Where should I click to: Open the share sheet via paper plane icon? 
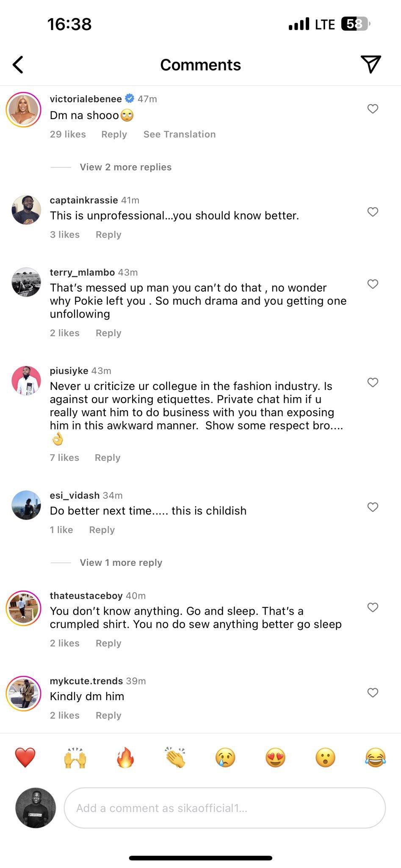pyautogui.click(x=371, y=64)
